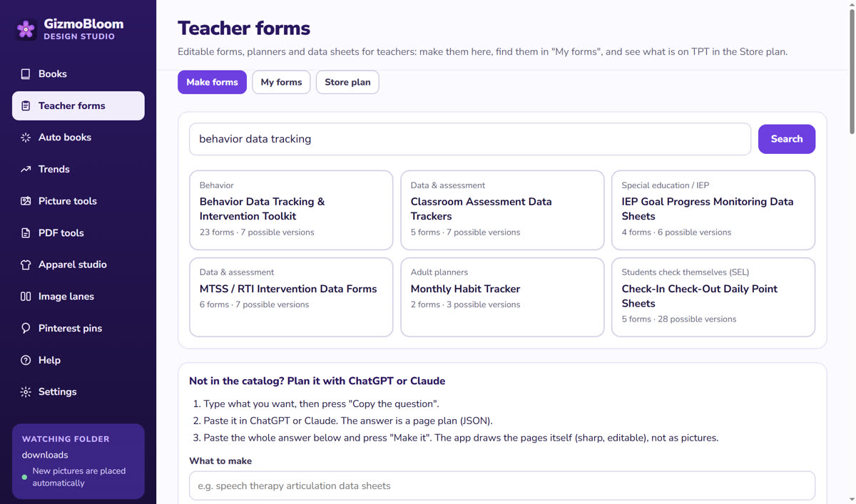Screen dimensions: 856x504
Task: Click the Pinterest pins pin icon
Action: (26, 329)
